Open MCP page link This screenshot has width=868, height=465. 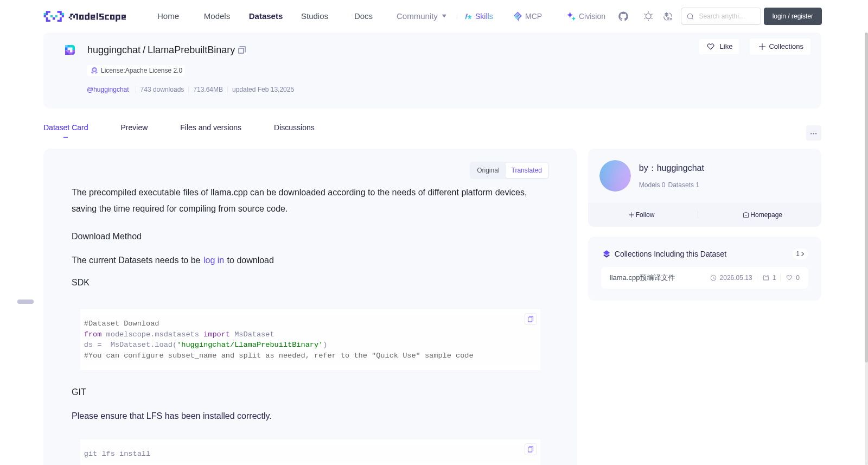528,16
